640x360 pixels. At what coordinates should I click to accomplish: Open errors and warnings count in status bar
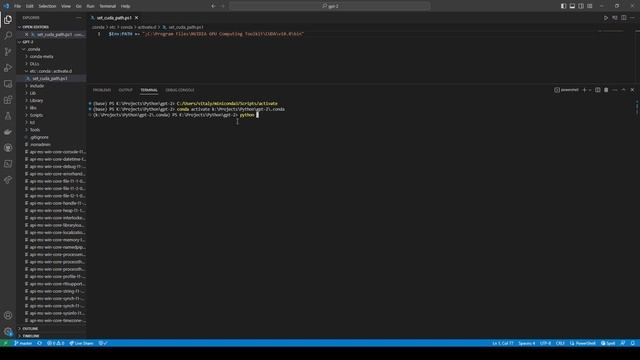pos(56,343)
